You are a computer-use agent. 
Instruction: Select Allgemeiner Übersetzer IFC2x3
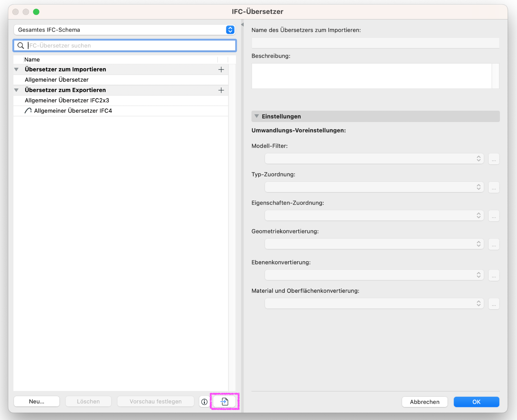coord(67,100)
